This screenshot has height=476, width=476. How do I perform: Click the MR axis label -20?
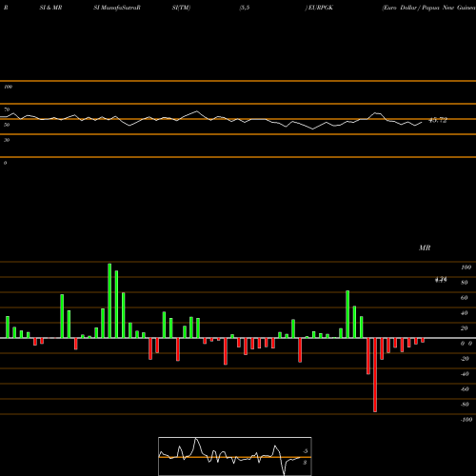(x=465, y=359)
